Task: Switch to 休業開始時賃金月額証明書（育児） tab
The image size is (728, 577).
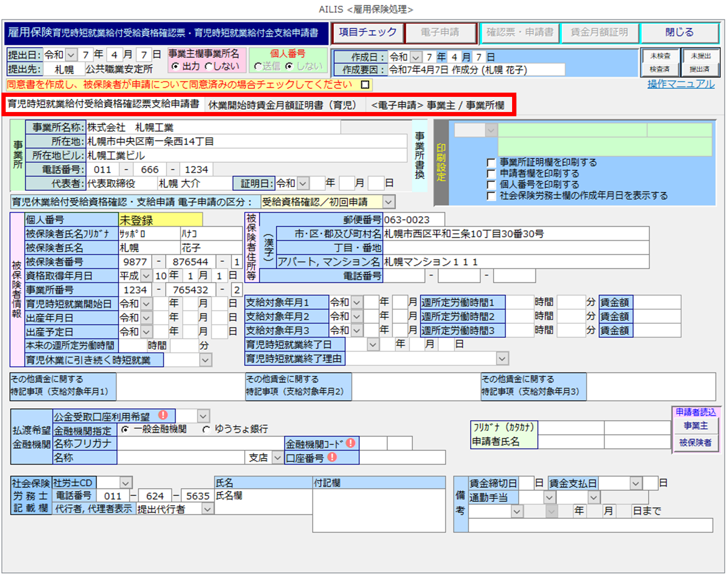Action: coord(282,105)
